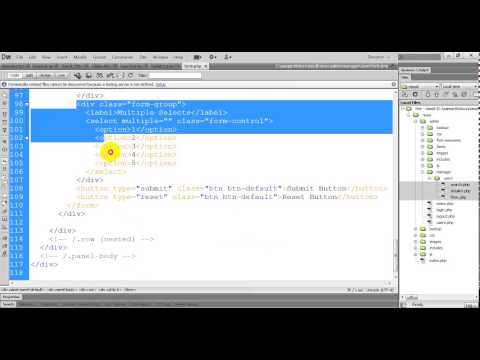
Task: Switch to Split view
Action: coord(29,76)
